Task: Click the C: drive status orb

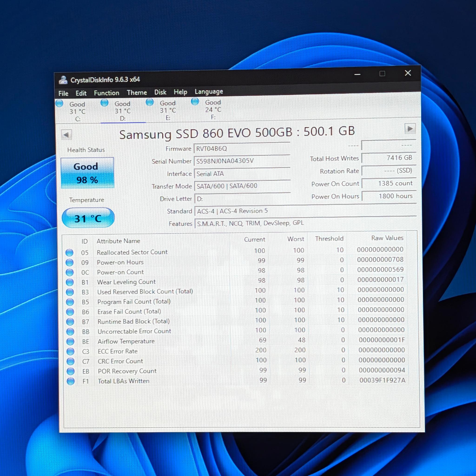Action: click(59, 103)
